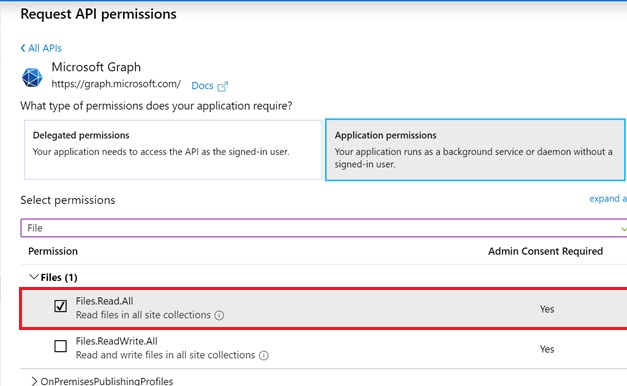This screenshot has width=627, height=386.
Task: Open the Docs external link icon
Action: point(222,86)
